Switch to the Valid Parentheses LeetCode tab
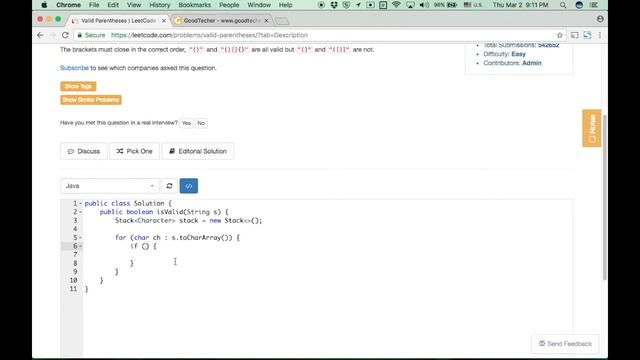The image size is (640, 360). click(x=118, y=20)
